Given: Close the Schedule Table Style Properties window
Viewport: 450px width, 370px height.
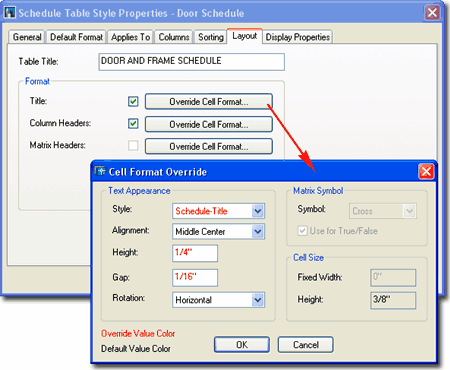Looking at the screenshot, I should tap(432, 13).
